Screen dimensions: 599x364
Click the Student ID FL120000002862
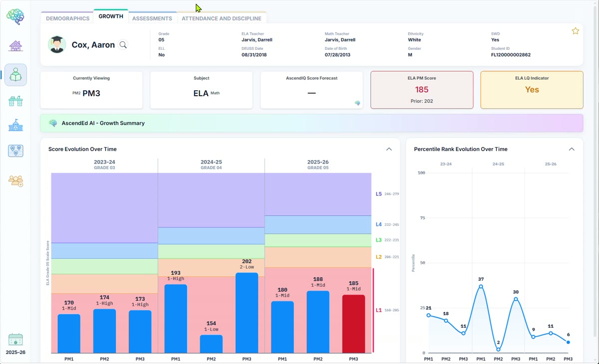[511, 55]
